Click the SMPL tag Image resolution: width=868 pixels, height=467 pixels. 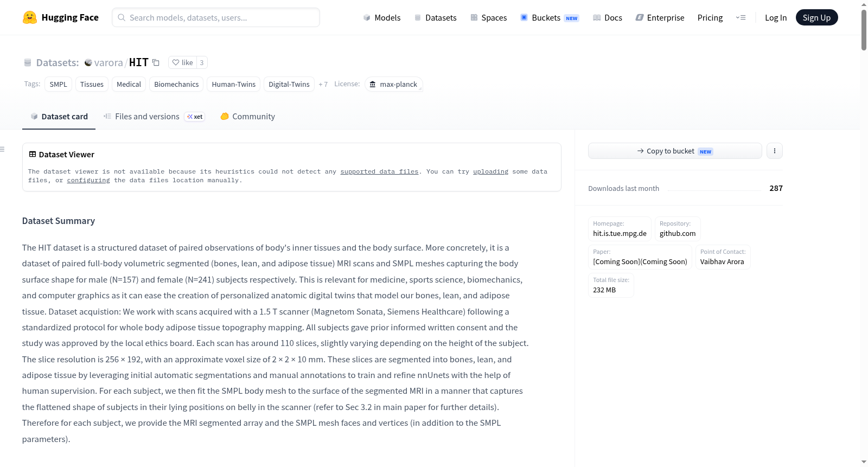point(59,84)
